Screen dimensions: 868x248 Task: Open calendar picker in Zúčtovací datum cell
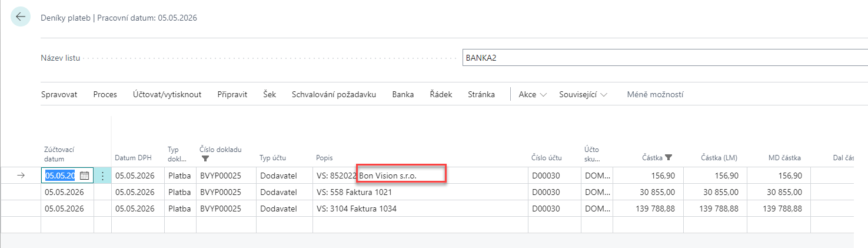(84, 176)
